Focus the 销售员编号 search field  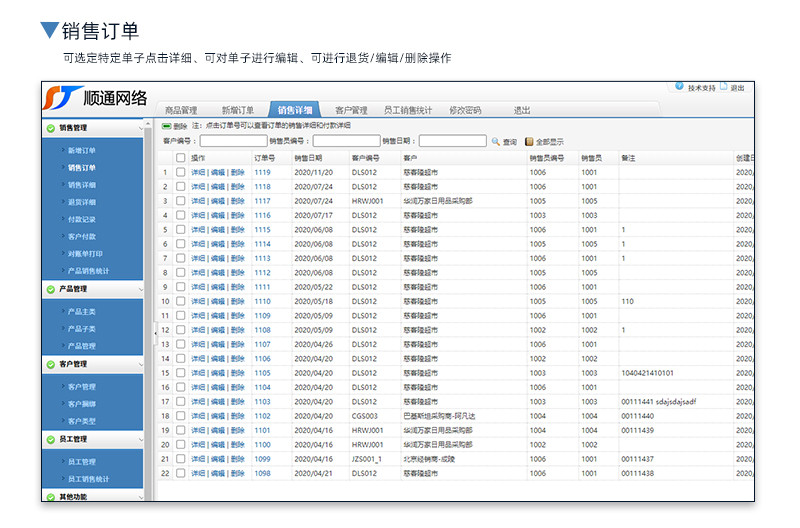coord(346,141)
